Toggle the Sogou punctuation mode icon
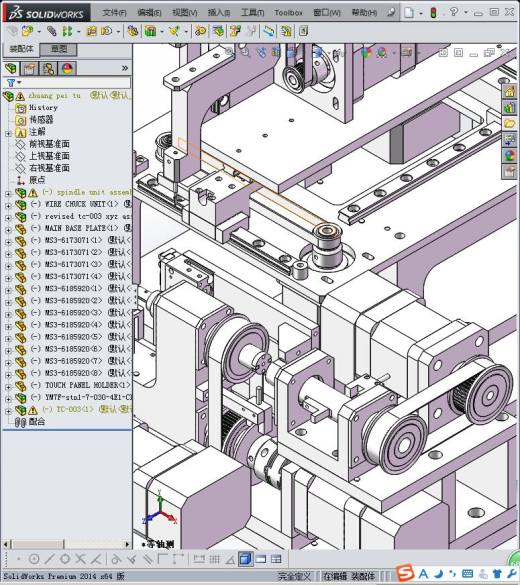Image resolution: width=520 pixels, height=585 pixels. click(452, 573)
